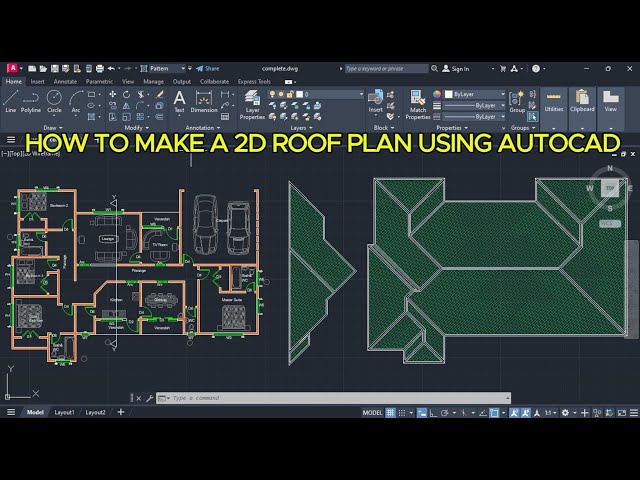Open Layer Properties manager
Viewport: 640px width, 480px height.
[252, 105]
